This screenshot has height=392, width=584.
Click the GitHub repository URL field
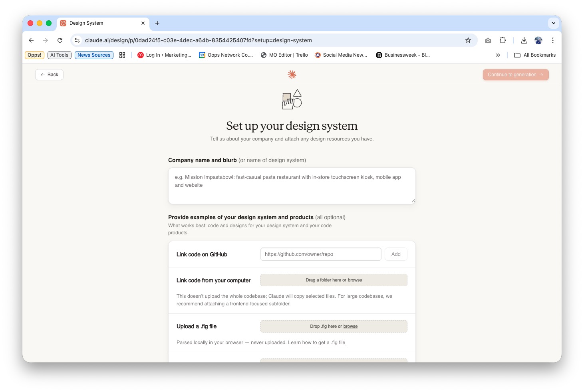[321, 254]
